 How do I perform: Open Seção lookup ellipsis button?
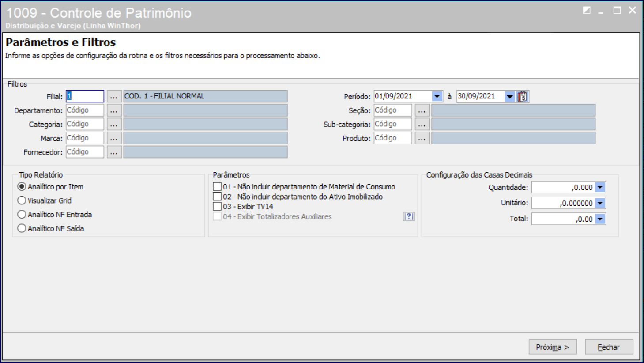[x=422, y=110]
